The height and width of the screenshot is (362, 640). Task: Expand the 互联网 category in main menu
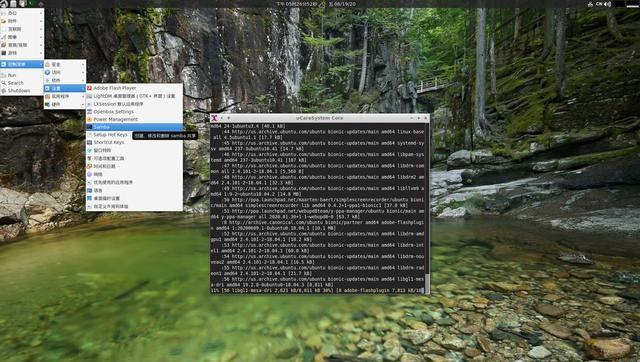22,29
